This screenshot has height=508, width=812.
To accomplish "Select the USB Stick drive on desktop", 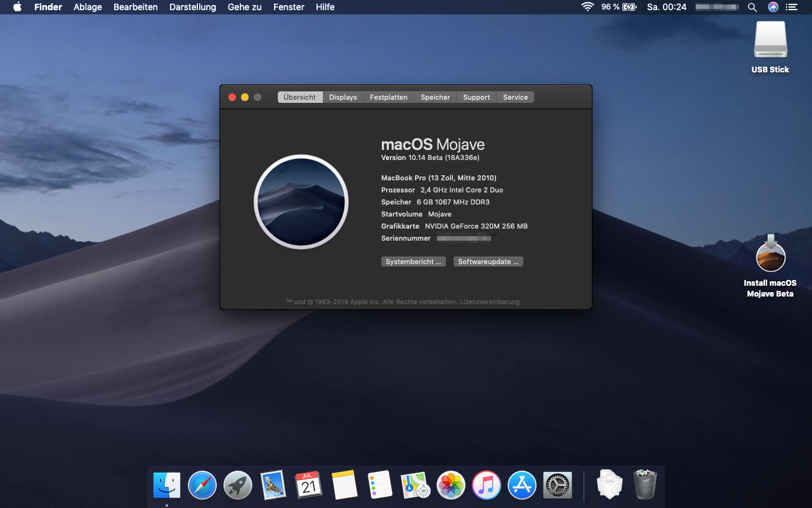I will 770,48.
